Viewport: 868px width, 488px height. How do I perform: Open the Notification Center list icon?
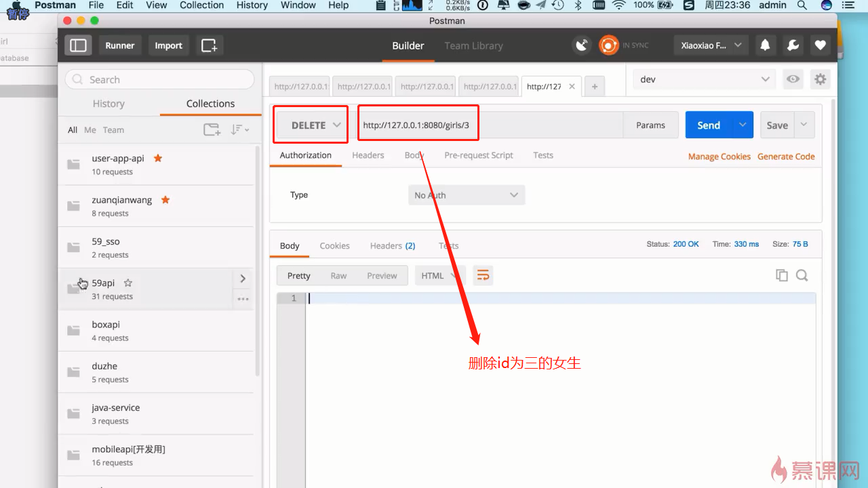(x=848, y=5)
